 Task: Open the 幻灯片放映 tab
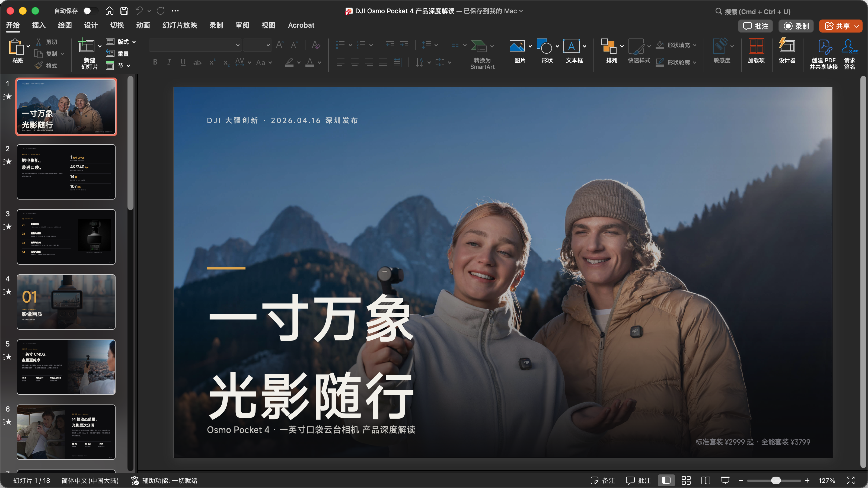coord(180,25)
